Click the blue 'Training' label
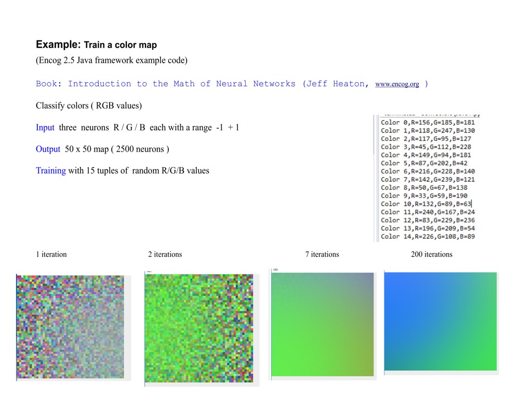Screen dimensions: 532x399 51,171
